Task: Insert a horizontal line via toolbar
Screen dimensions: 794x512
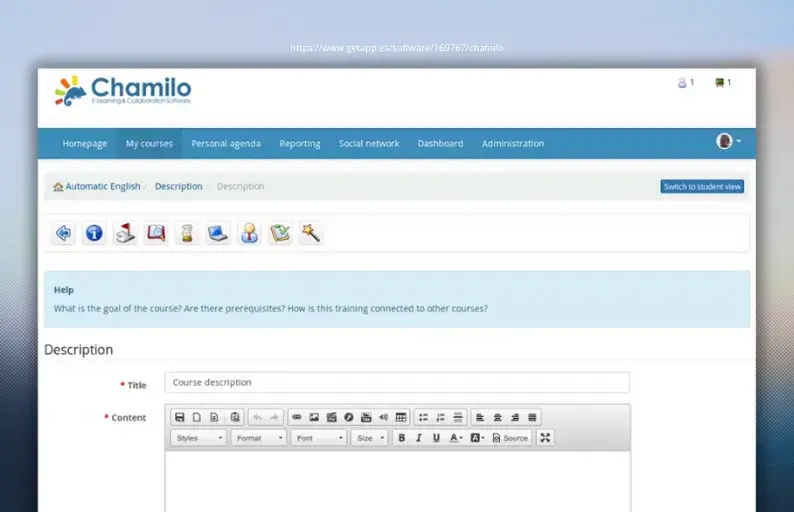Action: coord(458,417)
